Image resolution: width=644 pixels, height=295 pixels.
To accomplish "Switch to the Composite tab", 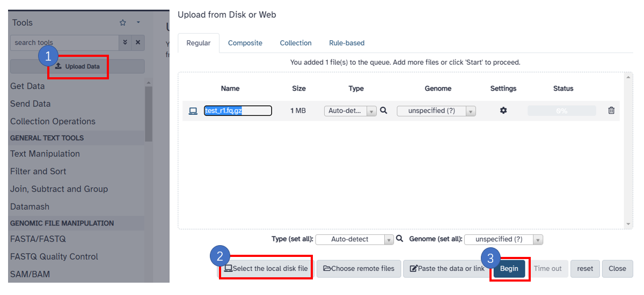I will [245, 43].
